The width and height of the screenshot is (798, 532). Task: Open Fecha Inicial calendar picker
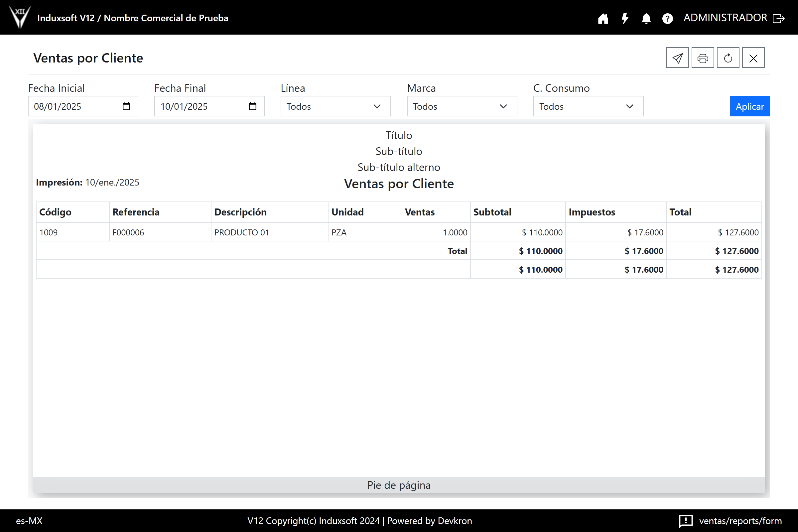126,106
